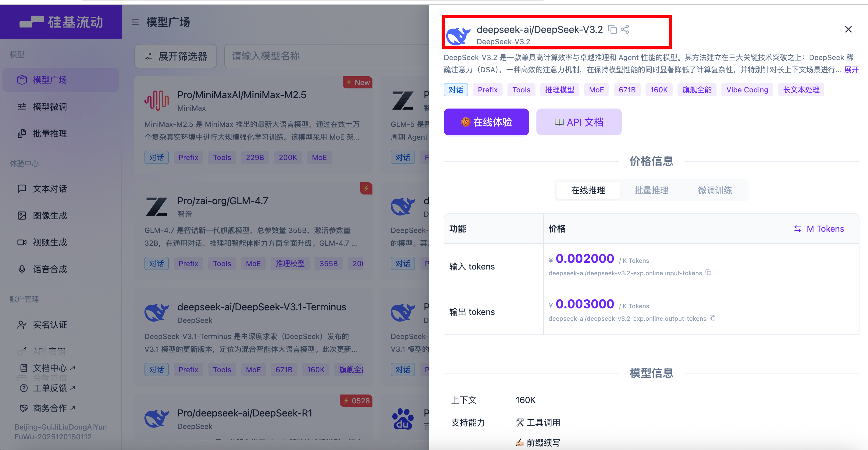Click the share icon beside DeepSeek-V3.2
The height and width of the screenshot is (450, 868).
(625, 29)
